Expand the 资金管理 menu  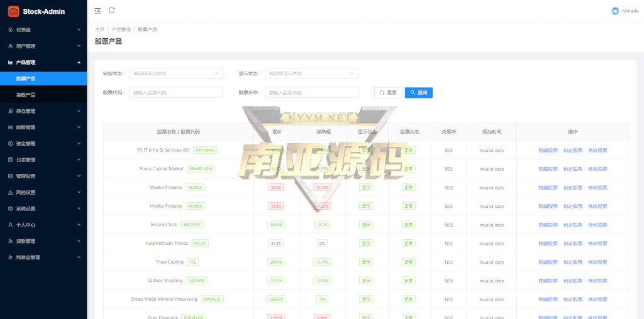point(43,143)
